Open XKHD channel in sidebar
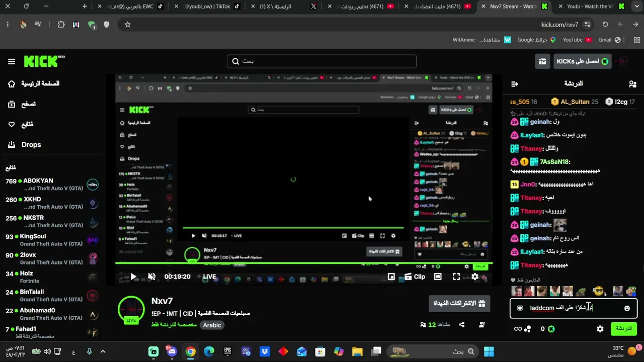644x362 pixels. (x=52, y=203)
